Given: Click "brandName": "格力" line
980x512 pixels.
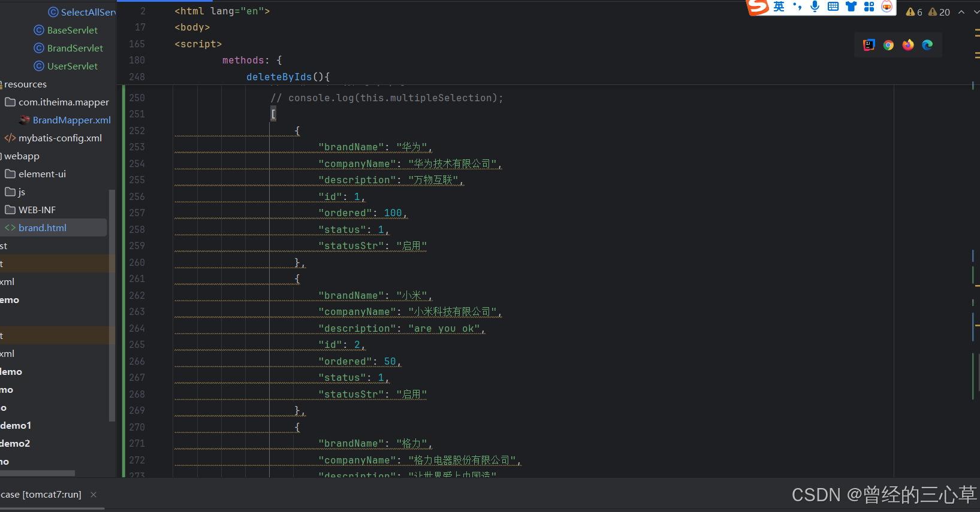Looking at the screenshot, I should (375, 443).
